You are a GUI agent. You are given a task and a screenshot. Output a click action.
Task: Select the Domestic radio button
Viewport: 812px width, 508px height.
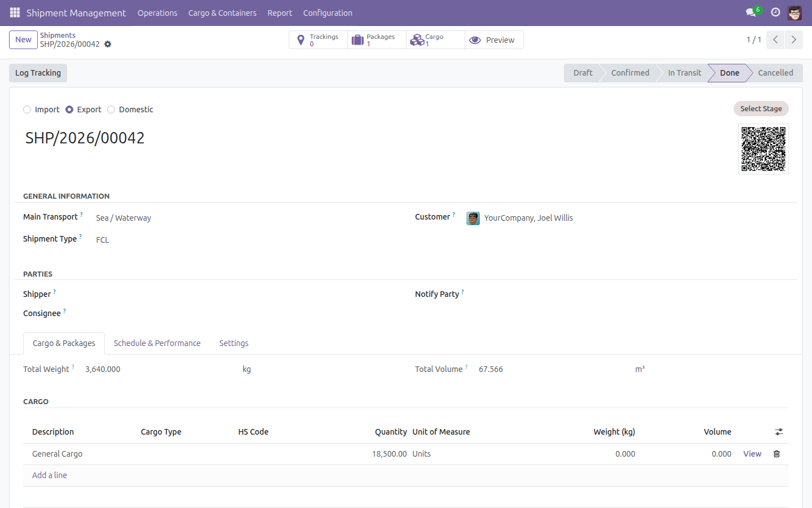111,110
